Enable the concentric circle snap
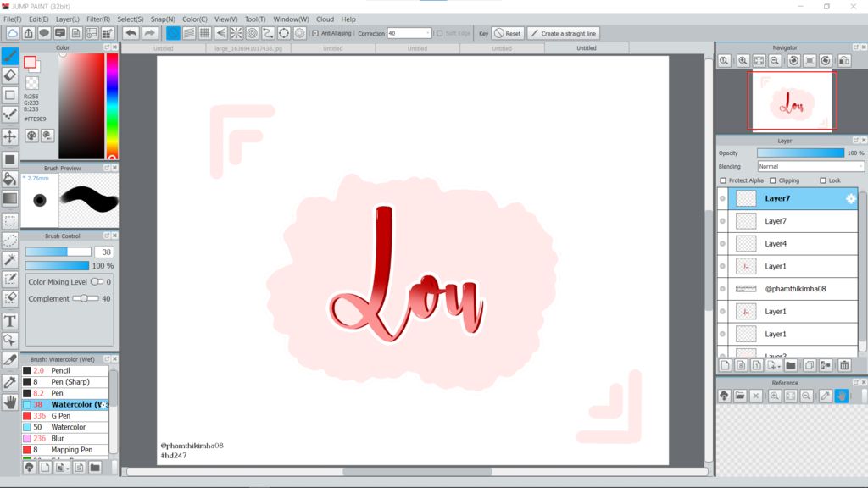The height and width of the screenshot is (488, 868). [253, 33]
